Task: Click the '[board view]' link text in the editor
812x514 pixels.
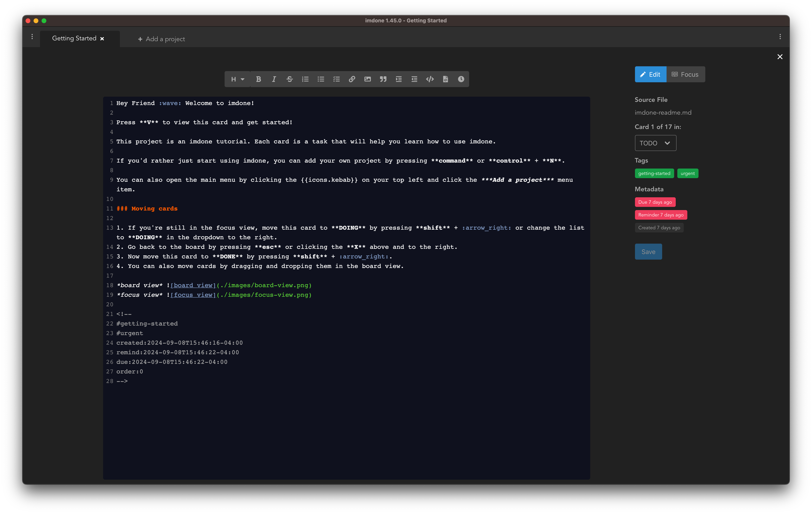Action: [193, 285]
